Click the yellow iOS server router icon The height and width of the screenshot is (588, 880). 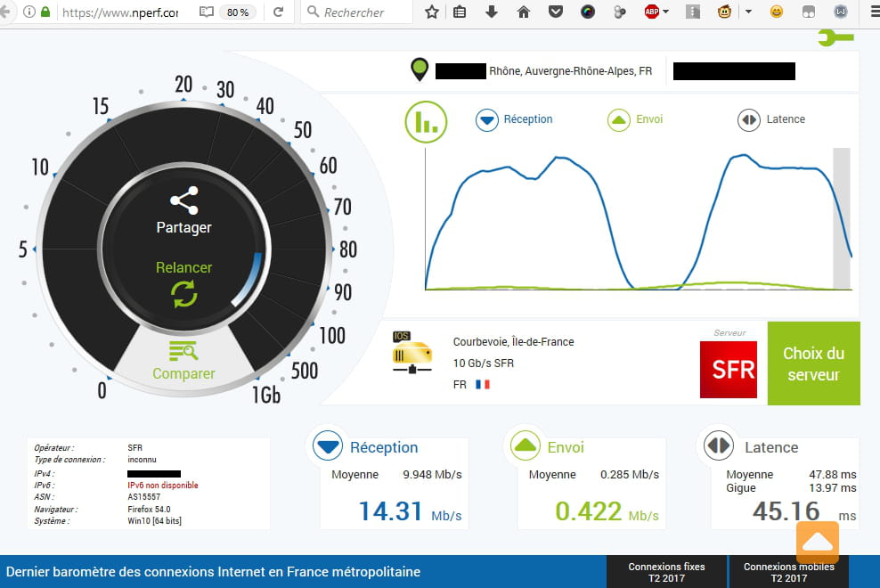[x=411, y=353]
